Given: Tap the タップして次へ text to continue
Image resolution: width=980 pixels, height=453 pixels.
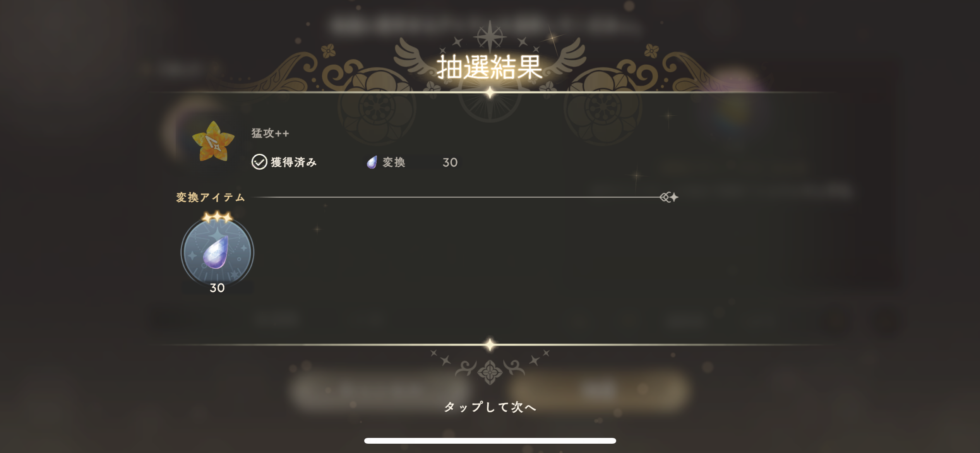Looking at the screenshot, I should (490, 407).
